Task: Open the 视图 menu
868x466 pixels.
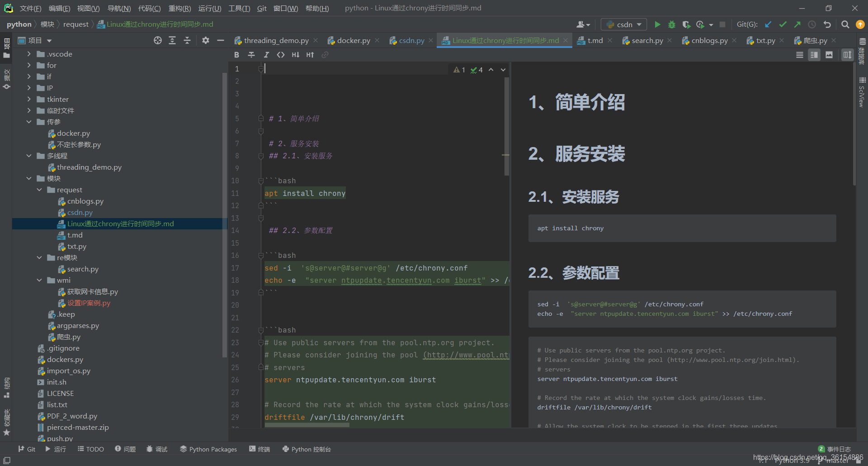Action: click(88, 8)
